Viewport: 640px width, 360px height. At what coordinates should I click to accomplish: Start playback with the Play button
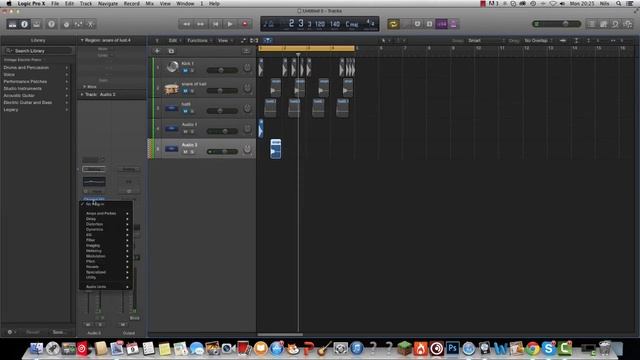230,24
